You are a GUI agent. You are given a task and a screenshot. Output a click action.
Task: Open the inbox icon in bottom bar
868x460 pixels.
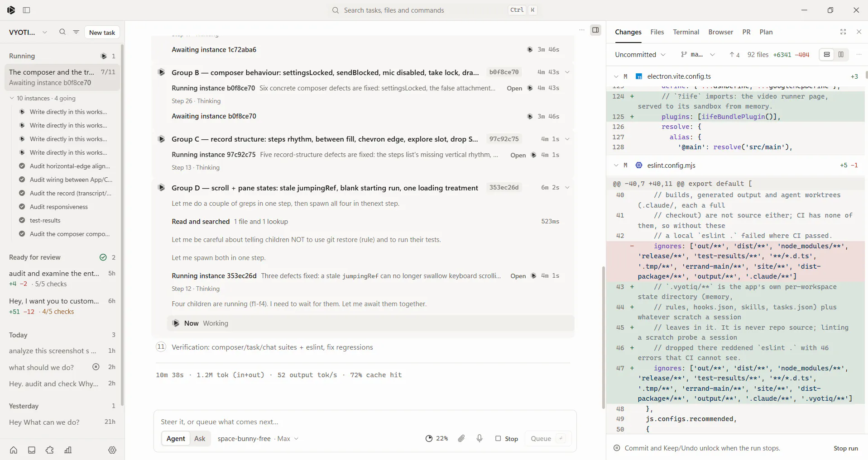[32, 450]
